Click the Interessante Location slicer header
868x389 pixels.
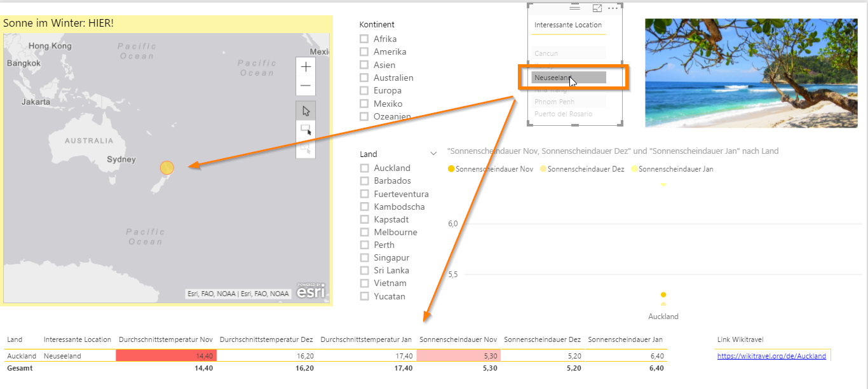[x=568, y=25]
